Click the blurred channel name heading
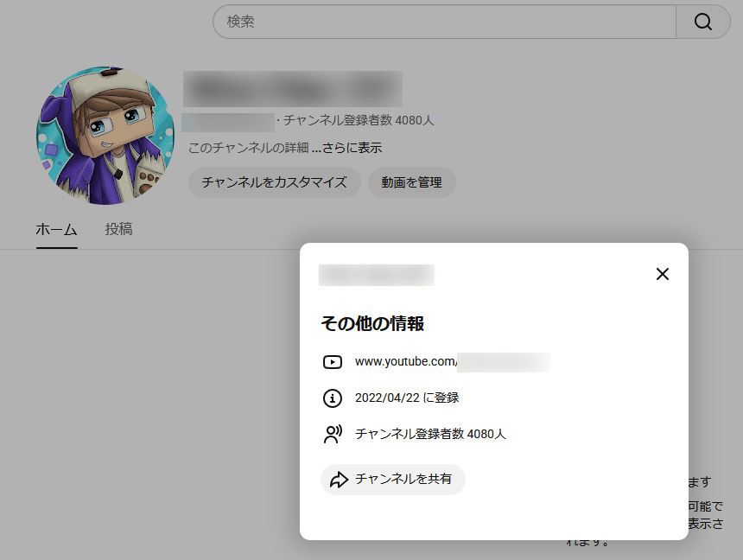The width and height of the screenshot is (743, 560). [x=292, y=89]
